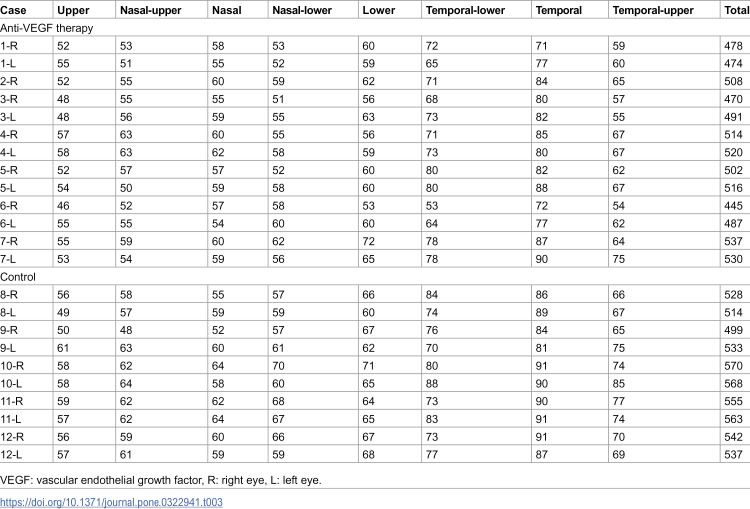Open the journal.pone DOI link
The height and width of the screenshot is (509, 750).
[x=111, y=502]
